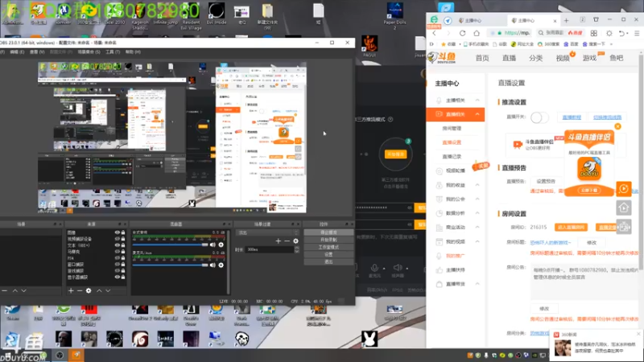644x362 pixels.
Task: Open the browser hamburger menu
Action: point(637,33)
